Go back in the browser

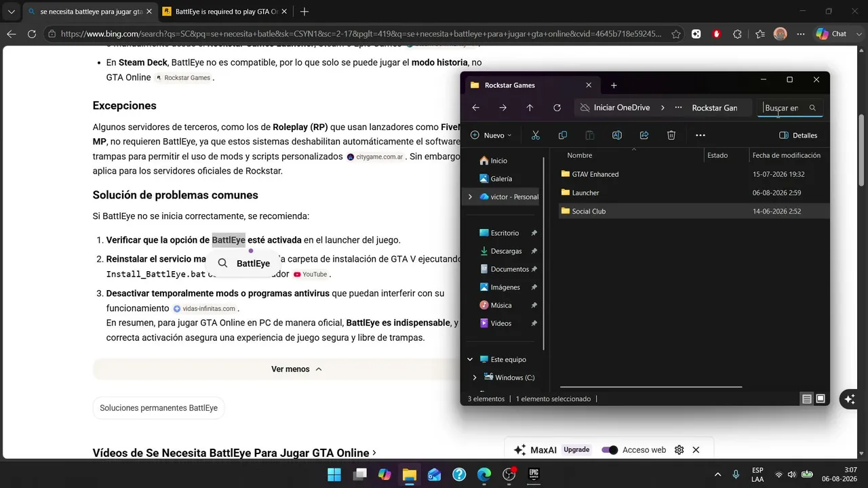coord(12,34)
